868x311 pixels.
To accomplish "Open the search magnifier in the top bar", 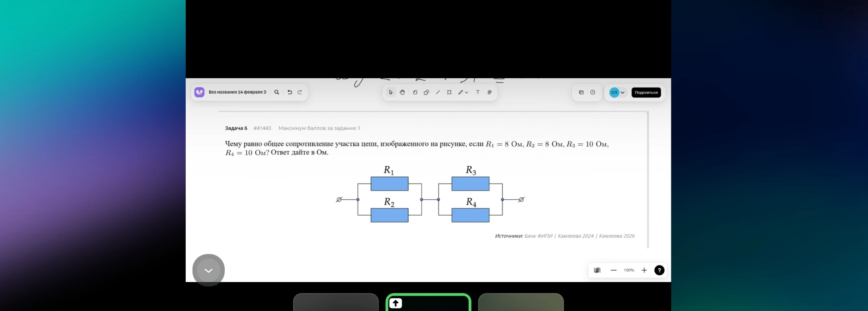I will tap(277, 93).
